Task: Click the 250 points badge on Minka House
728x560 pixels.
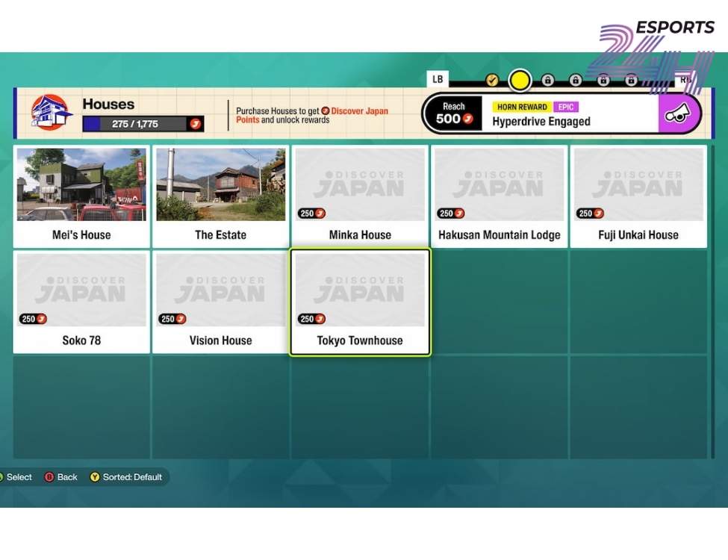Action: click(x=311, y=213)
